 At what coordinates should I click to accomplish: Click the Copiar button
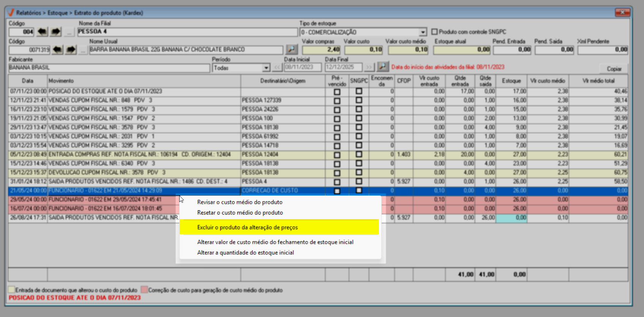pos(614,69)
